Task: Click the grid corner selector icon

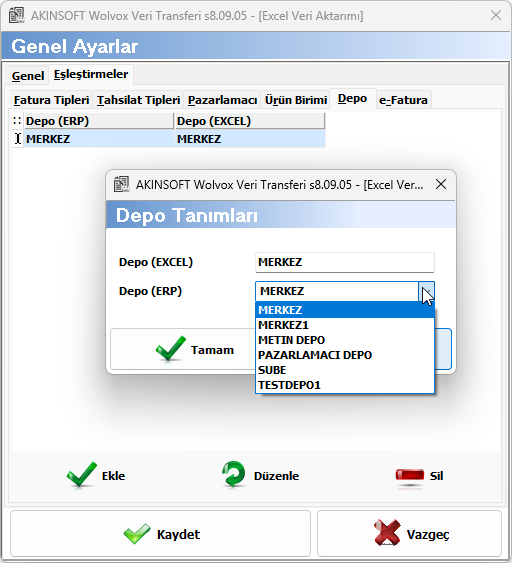Action: [x=17, y=121]
